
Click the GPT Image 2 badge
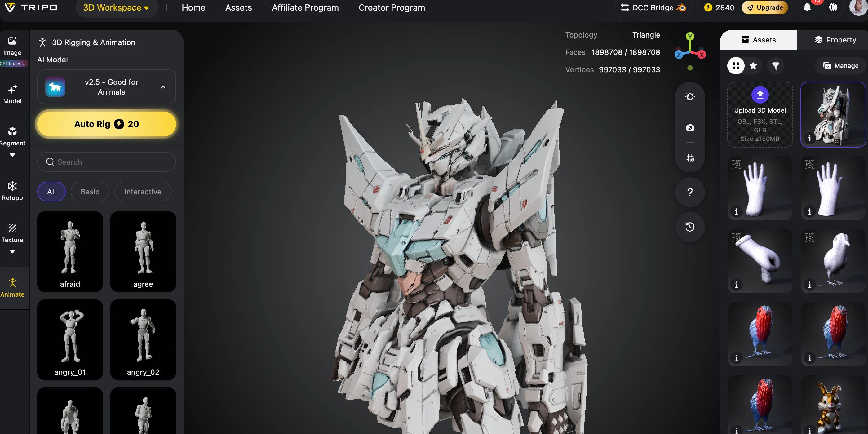[x=13, y=63]
